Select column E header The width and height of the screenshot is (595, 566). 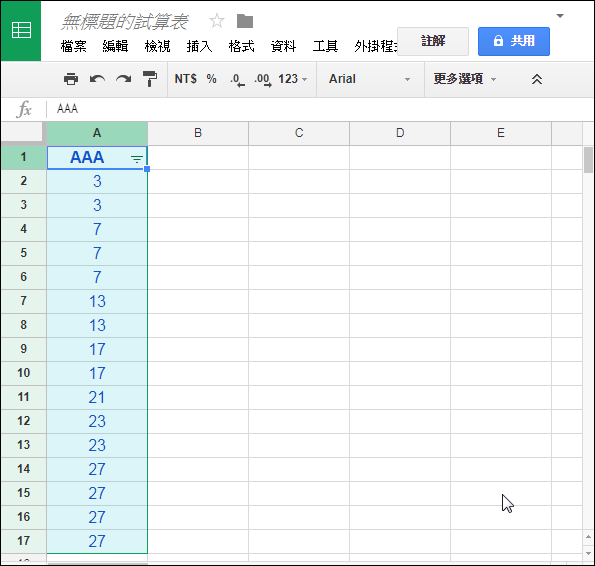(x=501, y=133)
